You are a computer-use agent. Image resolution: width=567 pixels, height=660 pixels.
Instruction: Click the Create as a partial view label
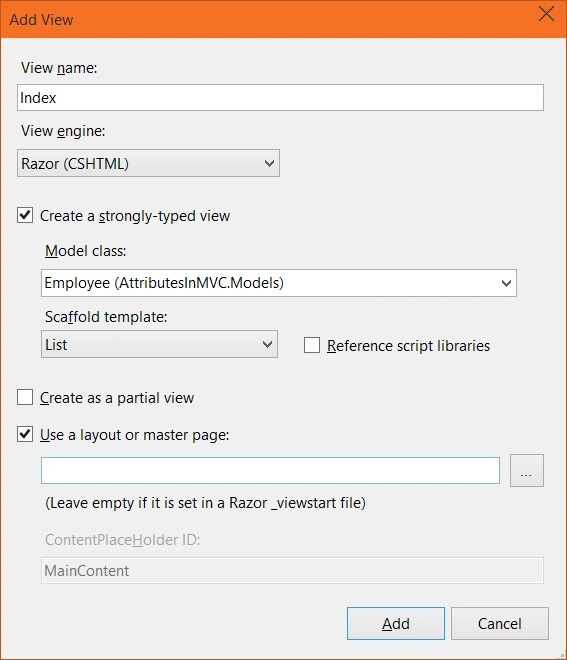point(117,398)
